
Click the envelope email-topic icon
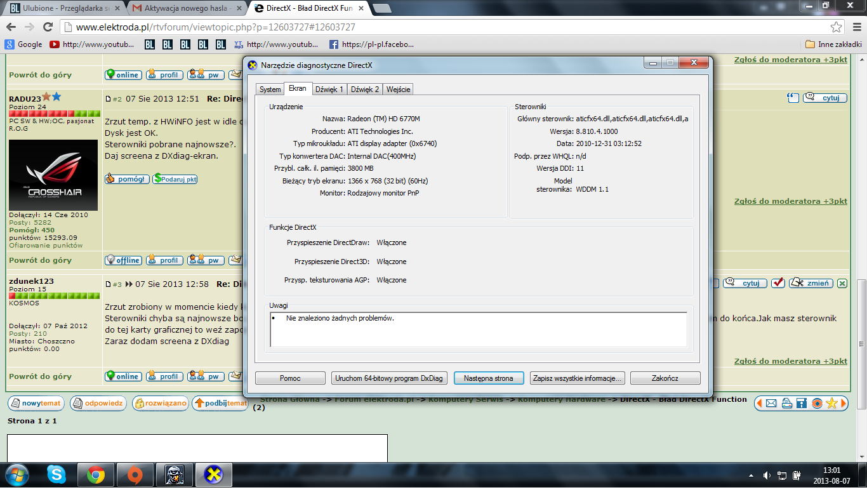coord(771,403)
